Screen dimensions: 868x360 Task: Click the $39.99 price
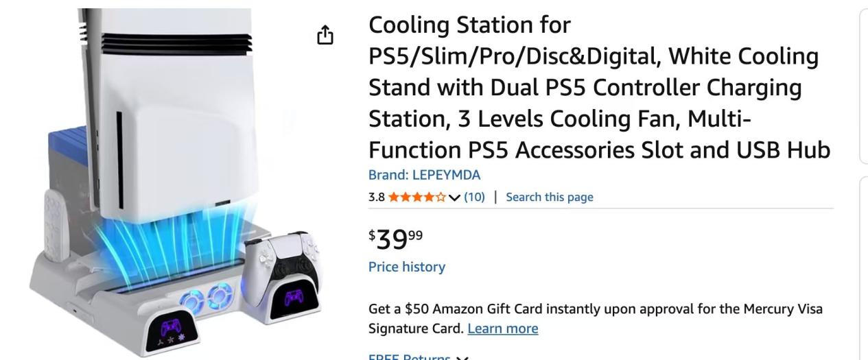click(395, 238)
